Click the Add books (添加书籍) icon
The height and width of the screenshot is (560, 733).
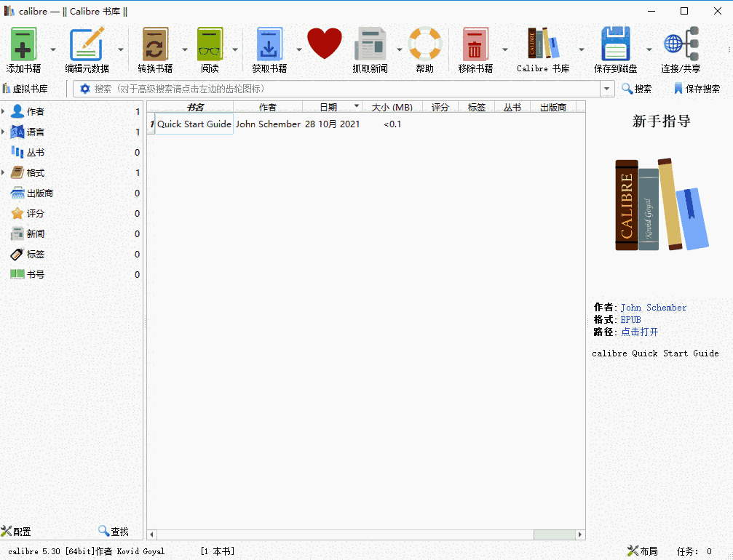pyautogui.click(x=23, y=45)
